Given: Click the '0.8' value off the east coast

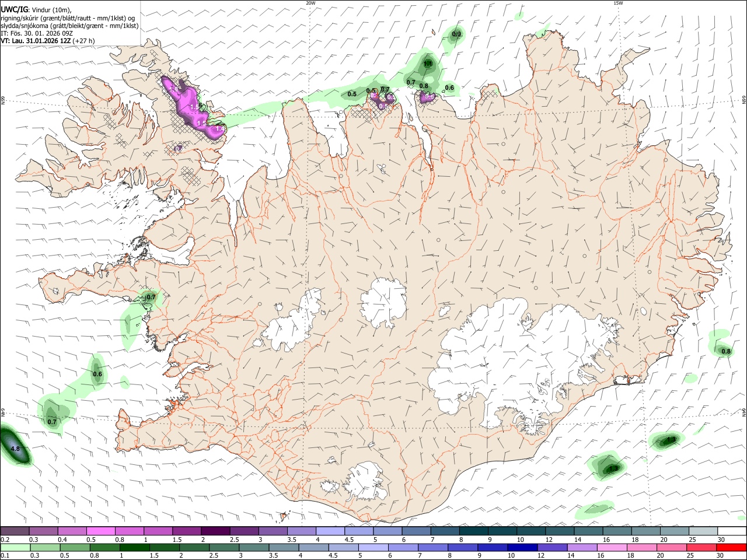Looking at the screenshot, I should pos(726,351).
